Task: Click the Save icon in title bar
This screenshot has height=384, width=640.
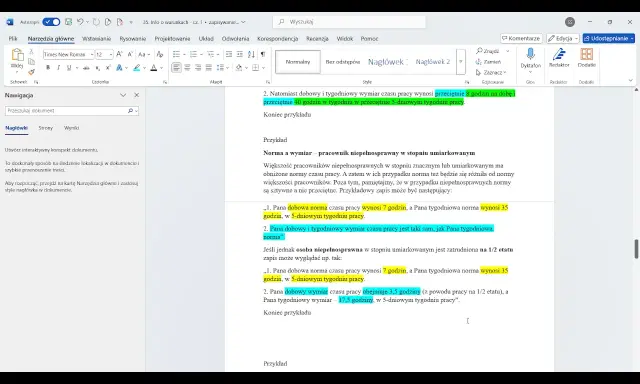Action: tap(69, 22)
